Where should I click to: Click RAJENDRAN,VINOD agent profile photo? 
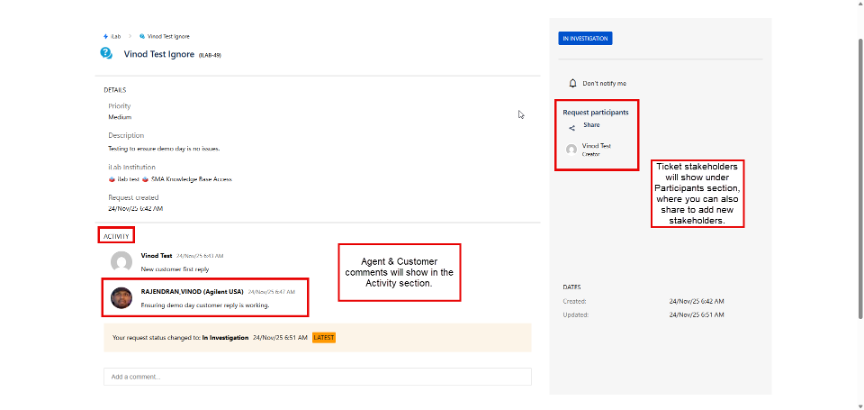coord(122,297)
